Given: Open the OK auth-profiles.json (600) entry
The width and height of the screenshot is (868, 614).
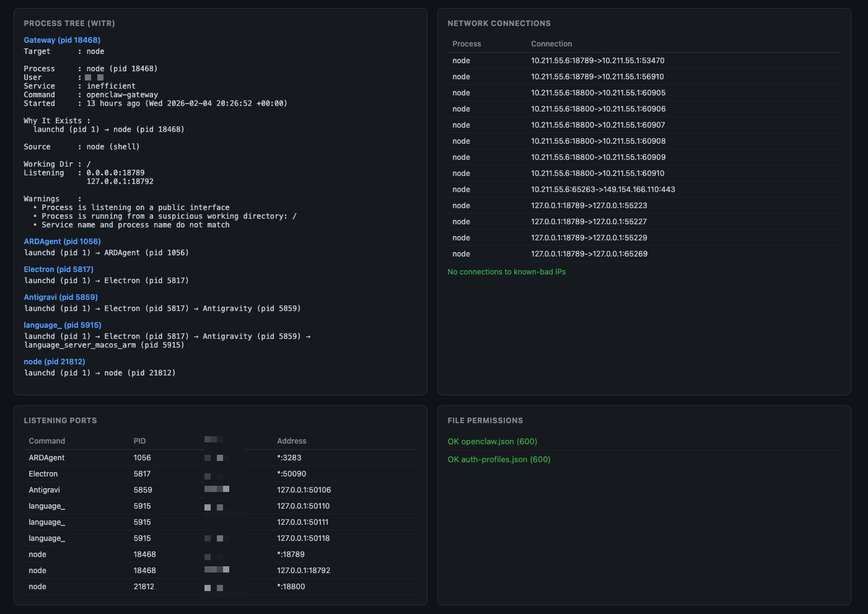Looking at the screenshot, I should pyautogui.click(x=499, y=460).
